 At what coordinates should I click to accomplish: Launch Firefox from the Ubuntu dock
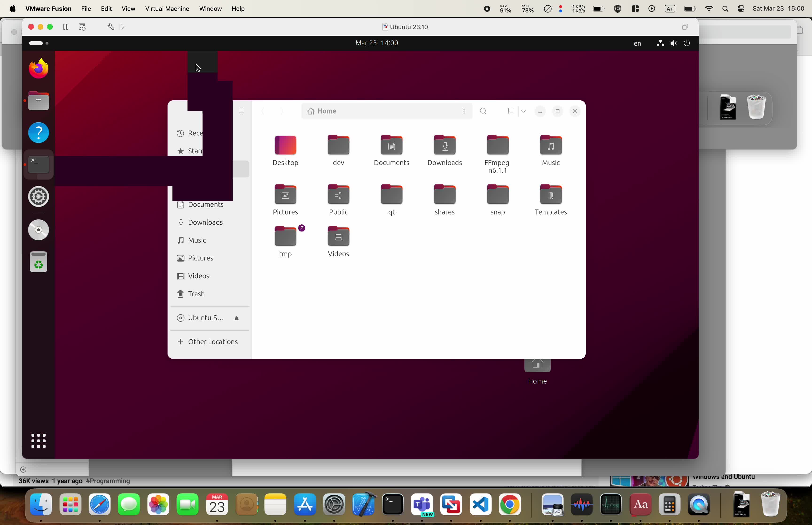pyautogui.click(x=38, y=68)
